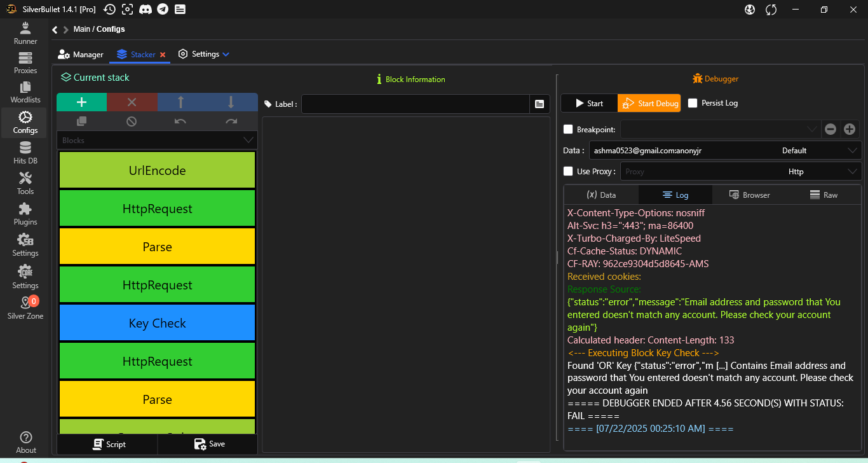
Task: Click the 'Main / Configs' breadcrumb
Action: point(99,29)
